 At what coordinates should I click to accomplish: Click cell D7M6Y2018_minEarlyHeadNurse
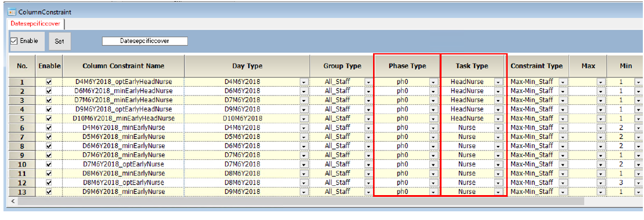pyautogui.click(x=123, y=100)
